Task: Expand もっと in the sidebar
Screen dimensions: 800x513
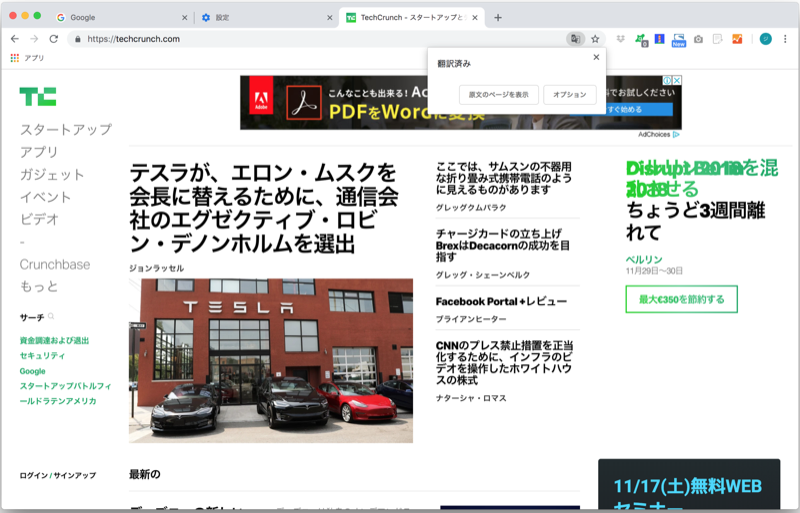Action: [x=39, y=286]
